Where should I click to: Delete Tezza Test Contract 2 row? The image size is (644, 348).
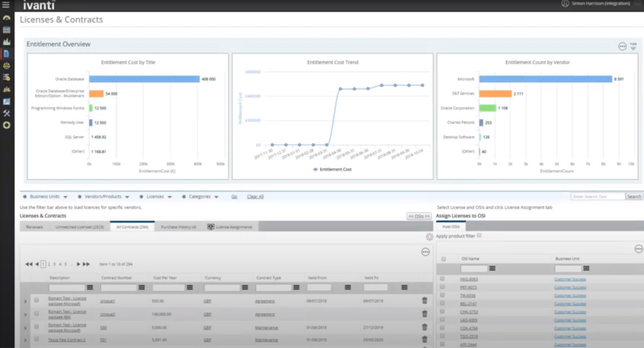point(425,339)
